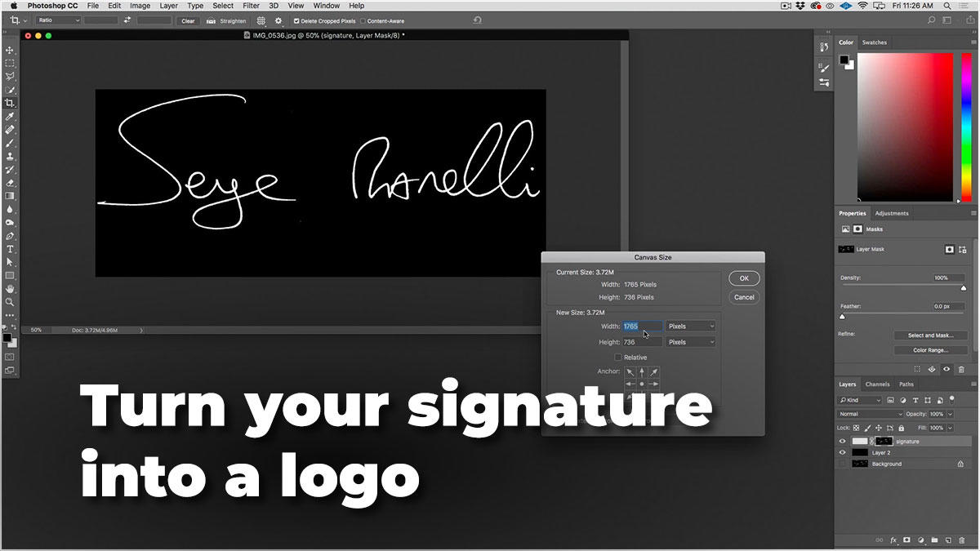Check the Relative checkbox in Canvas Size
The image size is (980, 551).
click(617, 358)
